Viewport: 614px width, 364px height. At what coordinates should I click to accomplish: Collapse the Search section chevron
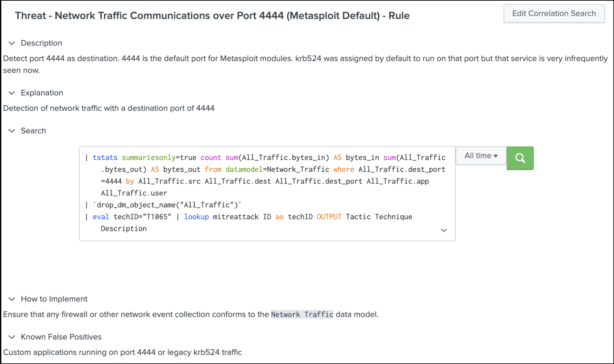click(x=12, y=131)
